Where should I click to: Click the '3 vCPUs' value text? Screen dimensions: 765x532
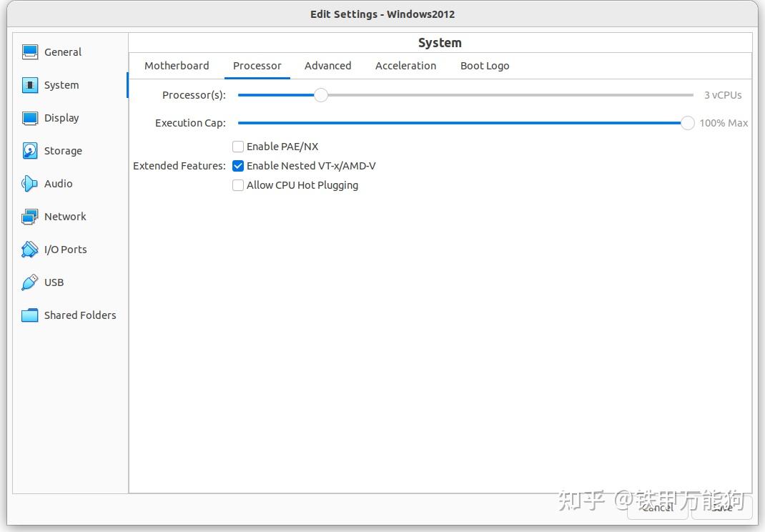723,95
